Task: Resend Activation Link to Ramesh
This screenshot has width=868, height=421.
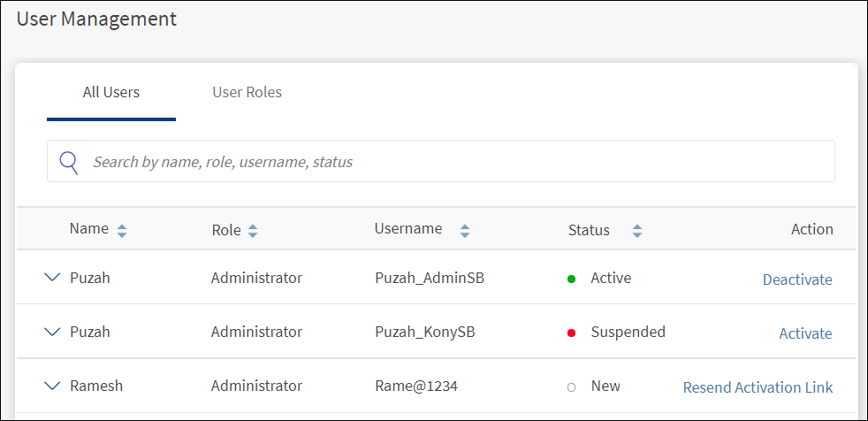Action: point(758,387)
